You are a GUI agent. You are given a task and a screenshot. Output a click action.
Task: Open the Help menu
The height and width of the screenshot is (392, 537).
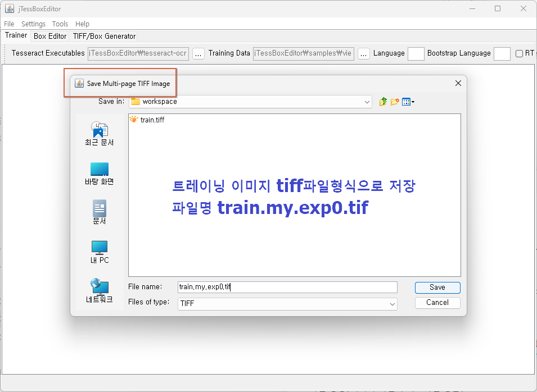point(82,24)
